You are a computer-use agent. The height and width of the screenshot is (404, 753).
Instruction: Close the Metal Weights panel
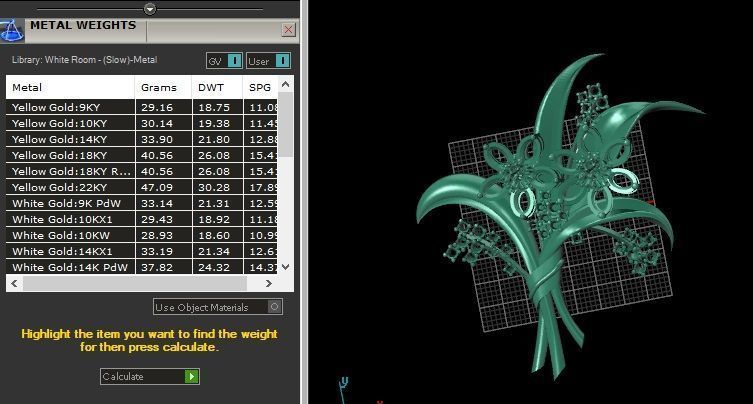coord(288,30)
